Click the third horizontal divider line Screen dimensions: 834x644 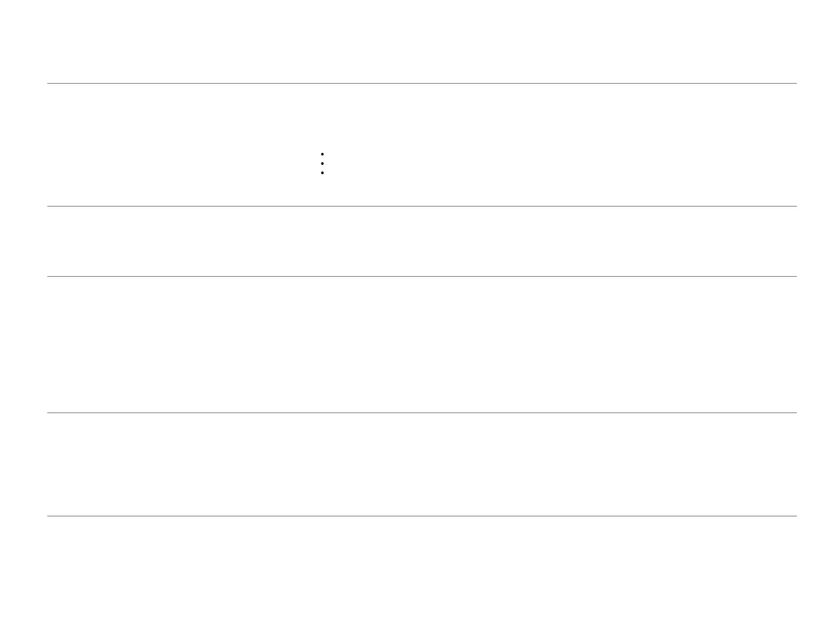click(x=421, y=277)
